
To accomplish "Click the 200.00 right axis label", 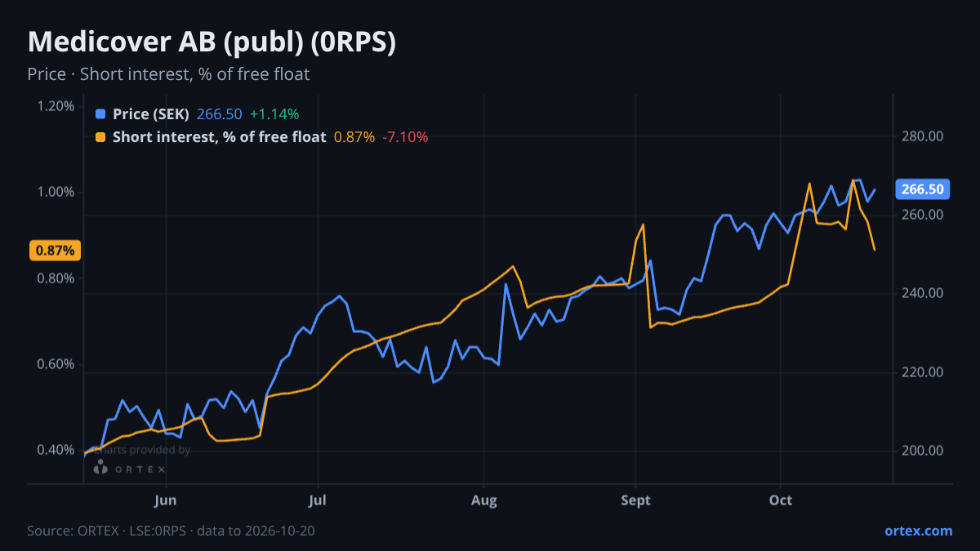I will [923, 451].
